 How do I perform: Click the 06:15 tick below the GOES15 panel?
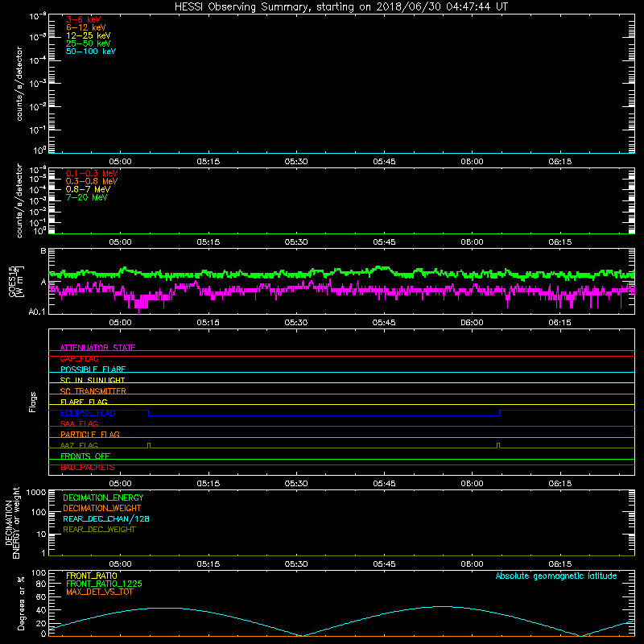559,323
